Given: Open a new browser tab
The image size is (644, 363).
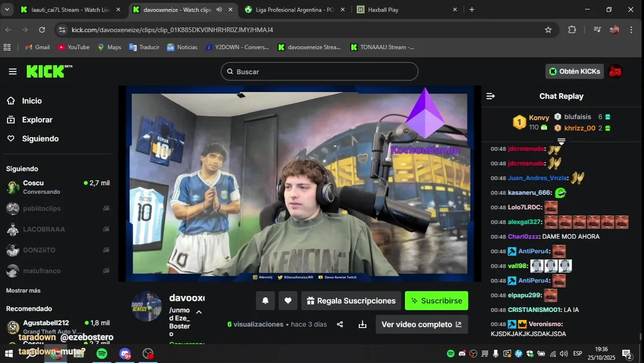Looking at the screenshot, I should pos(472,10).
